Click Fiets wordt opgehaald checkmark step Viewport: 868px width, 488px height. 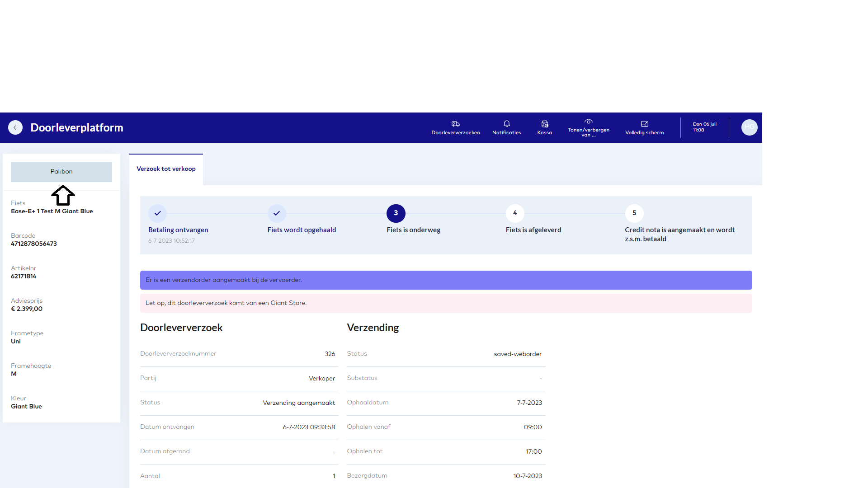coord(277,213)
